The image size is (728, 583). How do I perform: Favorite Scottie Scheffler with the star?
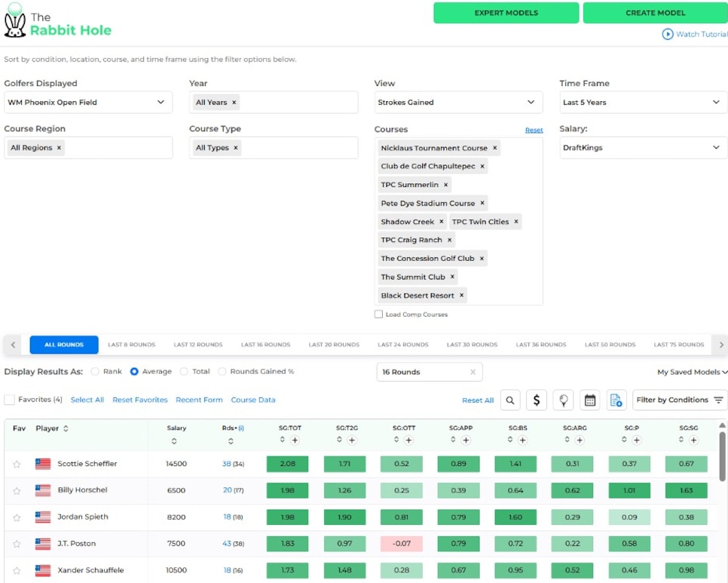[17, 464]
